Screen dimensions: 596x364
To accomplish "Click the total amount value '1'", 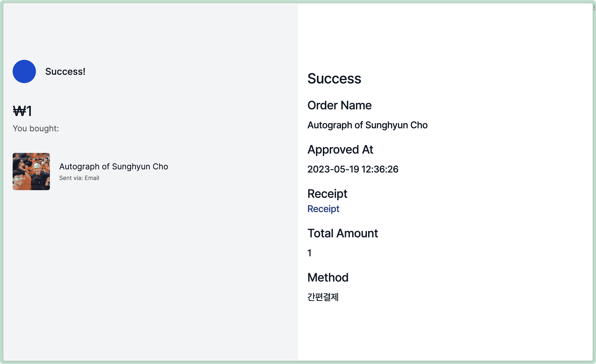I will point(309,253).
